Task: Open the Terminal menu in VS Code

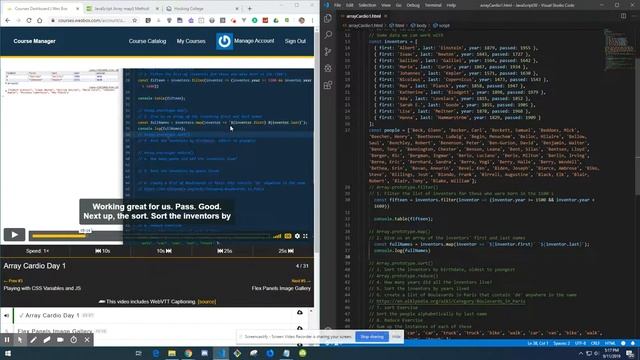Action: coord(433,5)
